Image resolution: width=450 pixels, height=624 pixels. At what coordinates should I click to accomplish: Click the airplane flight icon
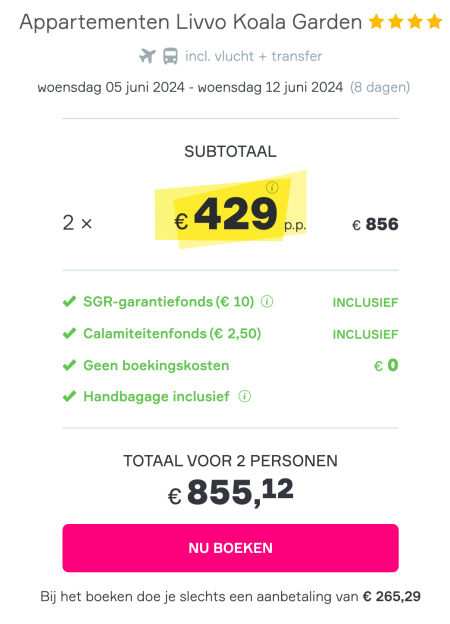pos(147,56)
